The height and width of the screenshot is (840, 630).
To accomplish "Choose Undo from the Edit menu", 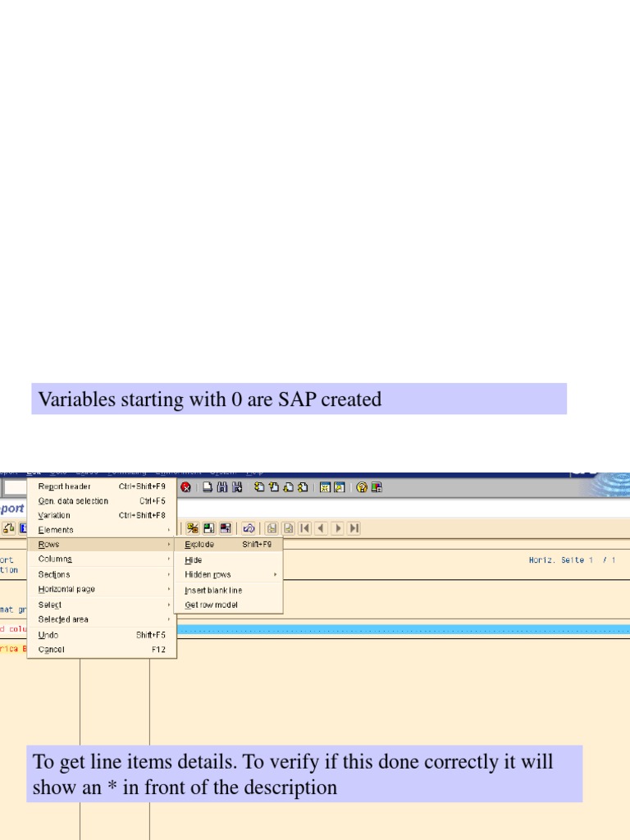I will pyautogui.click(x=102, y=635).
